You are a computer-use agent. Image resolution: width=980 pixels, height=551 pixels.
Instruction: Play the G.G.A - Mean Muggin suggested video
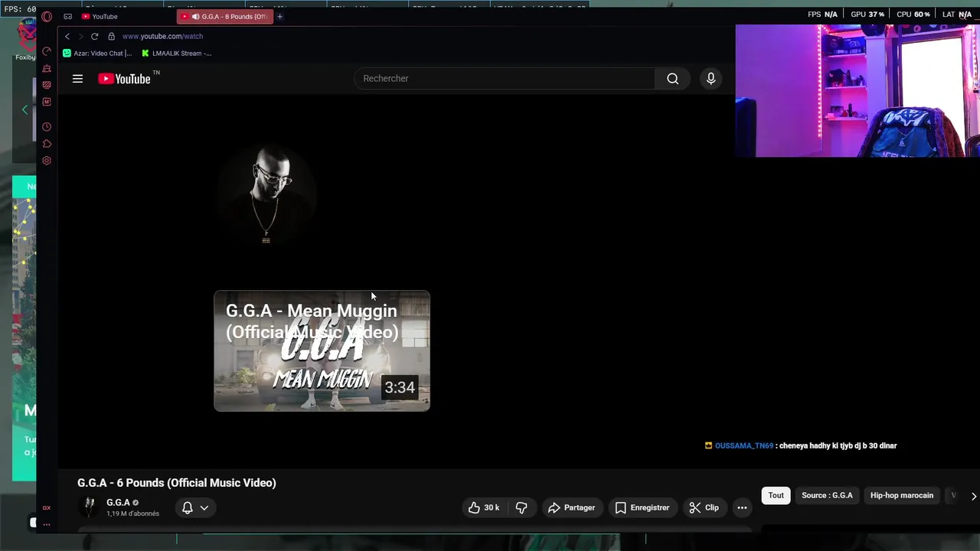pyautogui.click(x=322, y=350)
